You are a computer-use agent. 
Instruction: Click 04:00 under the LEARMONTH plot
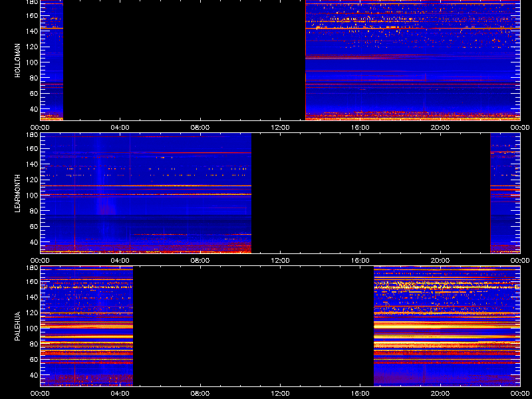[120, 261]
